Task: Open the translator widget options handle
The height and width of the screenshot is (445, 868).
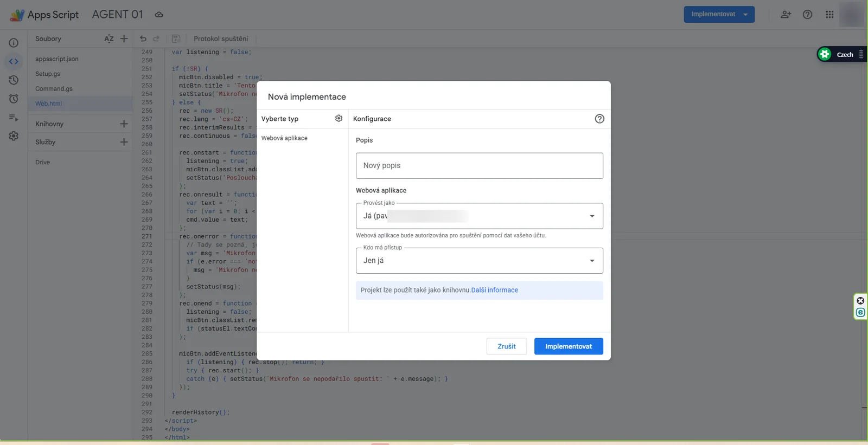Action: (x=861, y=54)
